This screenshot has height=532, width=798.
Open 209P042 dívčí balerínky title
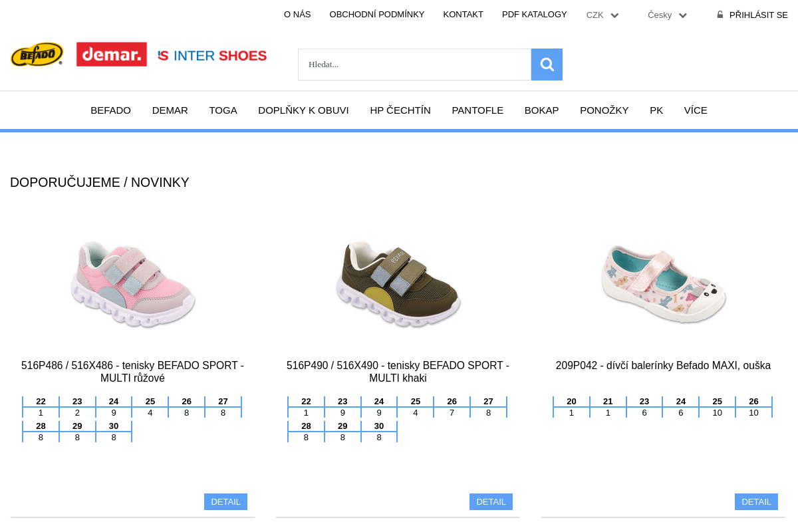click(663, 366)
